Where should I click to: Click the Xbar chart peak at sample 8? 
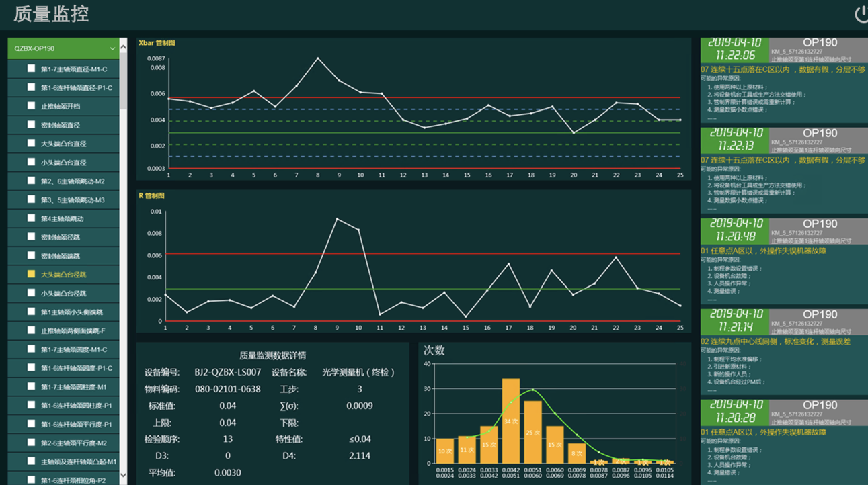318,58
